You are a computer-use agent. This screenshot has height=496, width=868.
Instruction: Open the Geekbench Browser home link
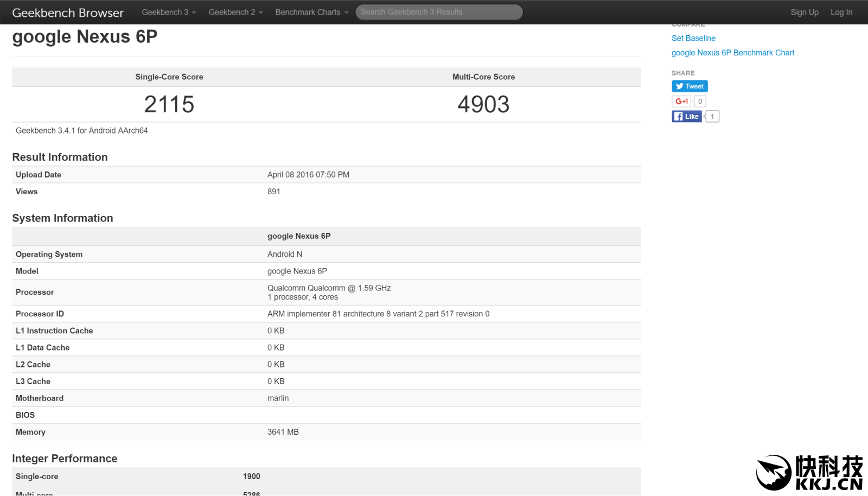pos(68,12)
